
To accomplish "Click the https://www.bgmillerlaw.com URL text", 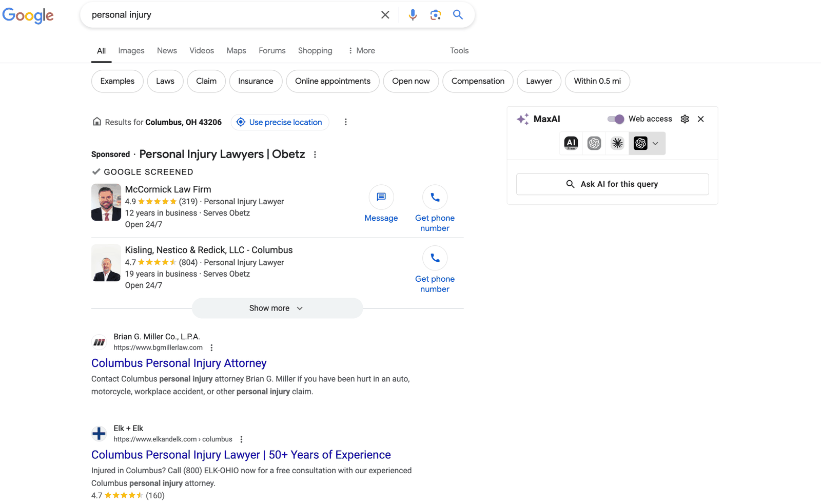I will pos(158,348).
